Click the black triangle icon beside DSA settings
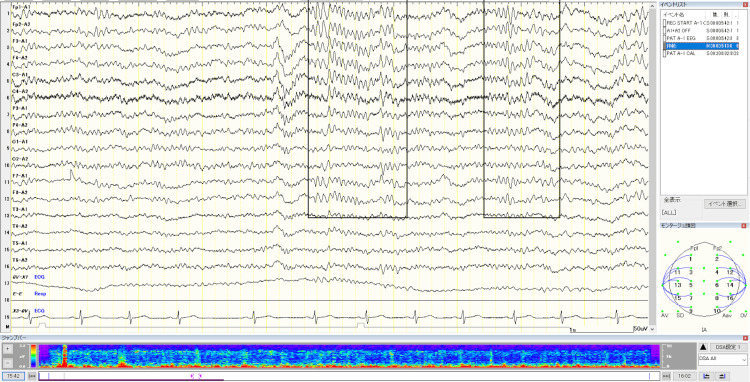Image resolution: width=750 pixels, height=382 pixels. [703, 348]
